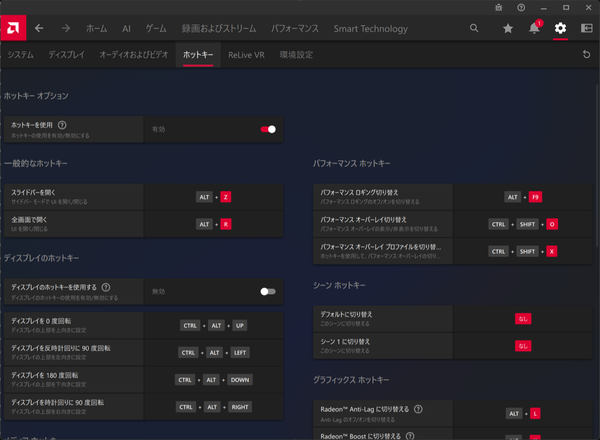The image size is (600, 440).
Task: Click ディスプレイのホットキー heading
Action: 41,258
